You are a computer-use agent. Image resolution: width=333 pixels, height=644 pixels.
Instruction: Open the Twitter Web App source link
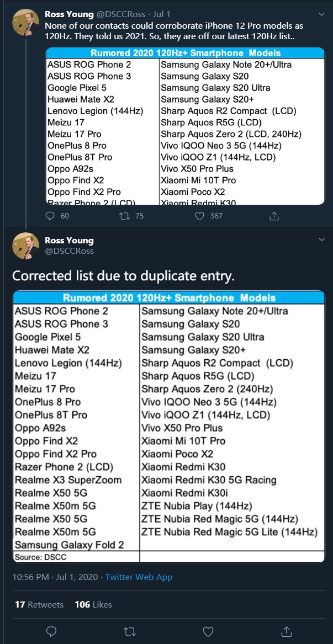[x=139, y=577]
